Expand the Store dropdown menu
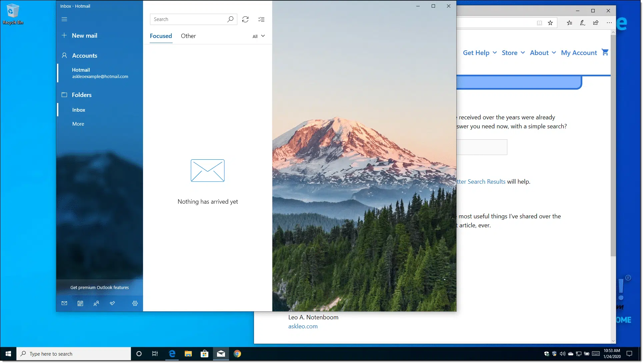The height and width of the screenshot is (364, 644). (513, 53)
